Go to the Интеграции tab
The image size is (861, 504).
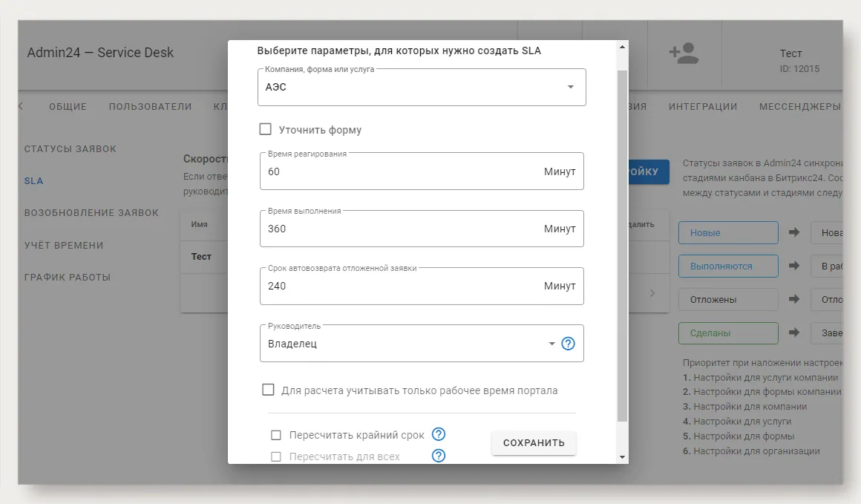(703, 106)
